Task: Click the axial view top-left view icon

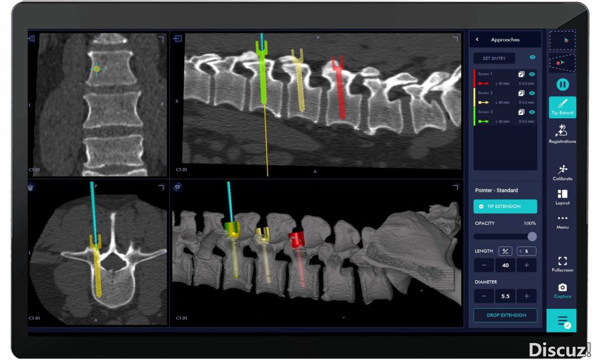Action: coord(31,187)
